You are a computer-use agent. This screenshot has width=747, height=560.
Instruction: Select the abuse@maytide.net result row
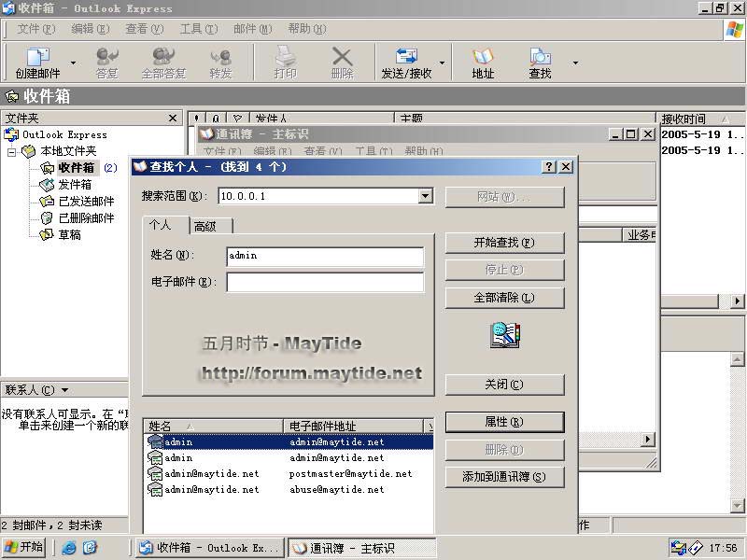pos(336,490)
